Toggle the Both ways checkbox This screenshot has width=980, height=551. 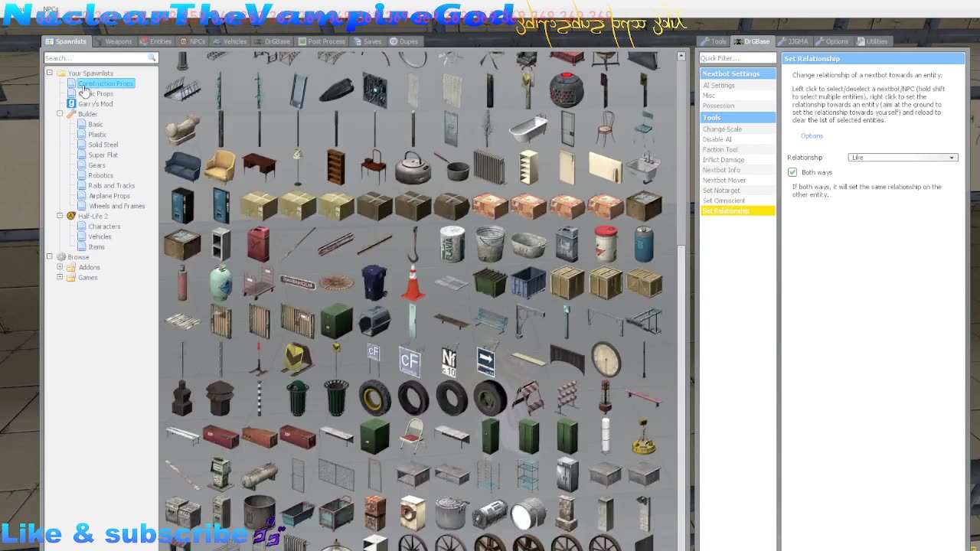(792, 172)
